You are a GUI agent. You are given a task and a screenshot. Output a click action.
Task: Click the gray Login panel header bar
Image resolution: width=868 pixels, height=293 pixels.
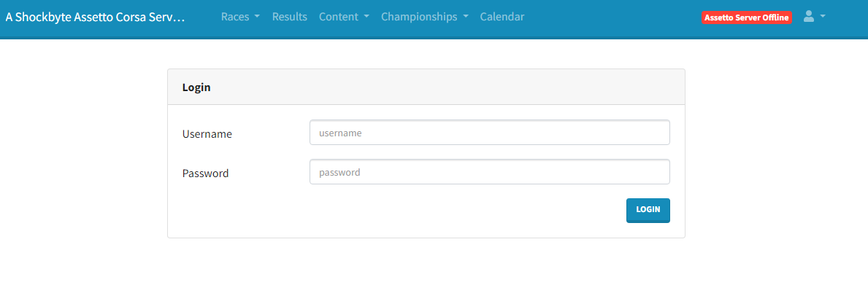pyautogui.click(x=438, y=87)
